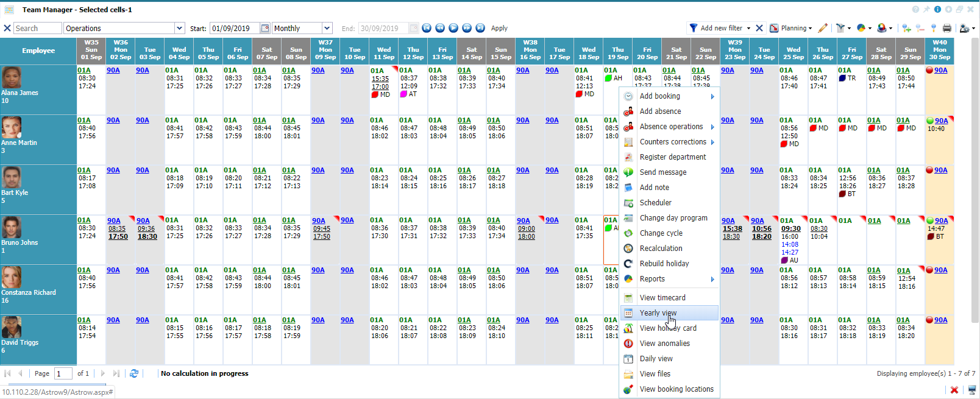980x399 pixels.
Task: Select Yearly view from context menu
Action: pyautogui.click(x=658, y=313)
